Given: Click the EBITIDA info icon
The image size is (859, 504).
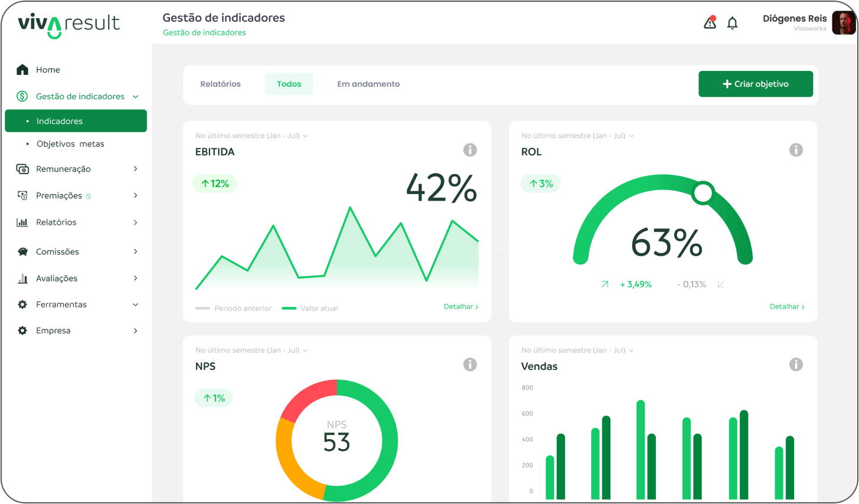Looking at the screenshot, I should 470,150.
